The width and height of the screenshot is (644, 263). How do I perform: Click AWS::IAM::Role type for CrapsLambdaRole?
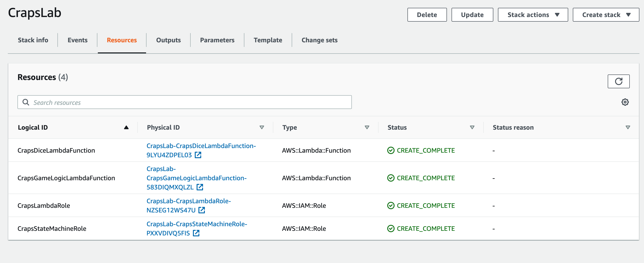click(304, 206)
